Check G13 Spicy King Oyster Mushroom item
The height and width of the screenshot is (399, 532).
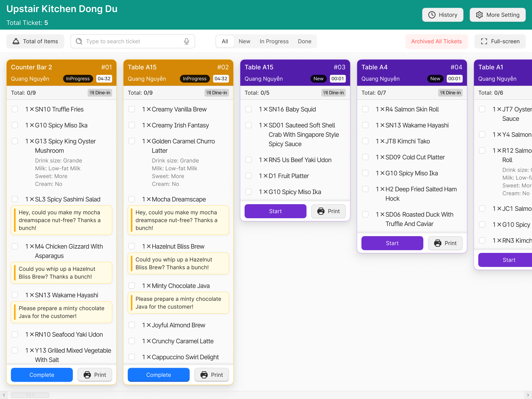(x=15, y=141)
